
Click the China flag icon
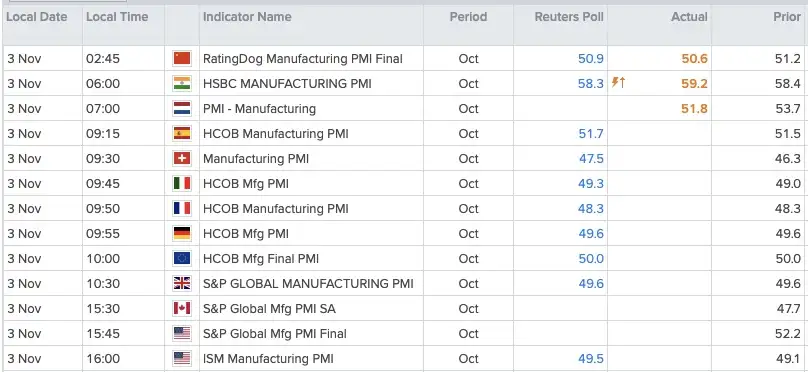(182, 59)
